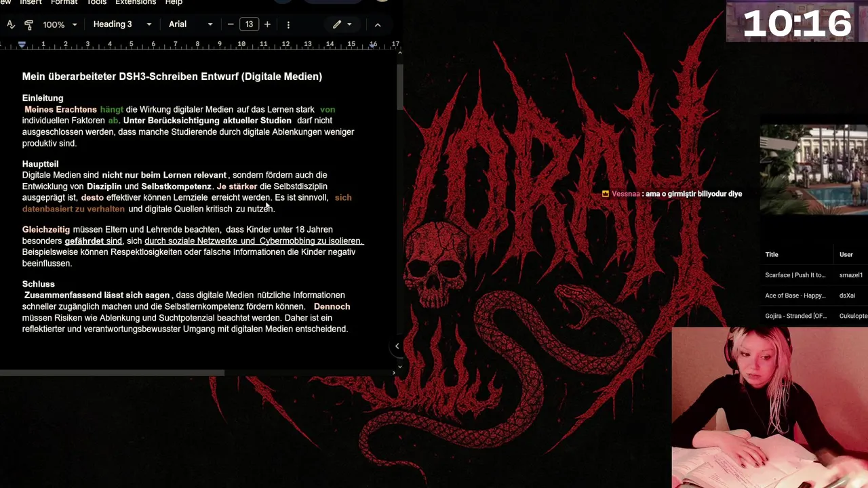Click the bold word 'Gleichzeitig'
This screenshot has width=868, height=488.
[46, 230]
